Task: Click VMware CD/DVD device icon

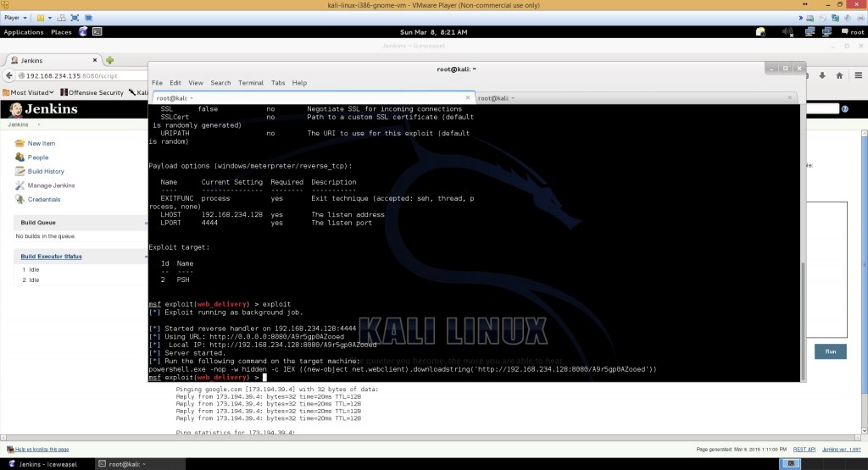Action: (822, 18)
